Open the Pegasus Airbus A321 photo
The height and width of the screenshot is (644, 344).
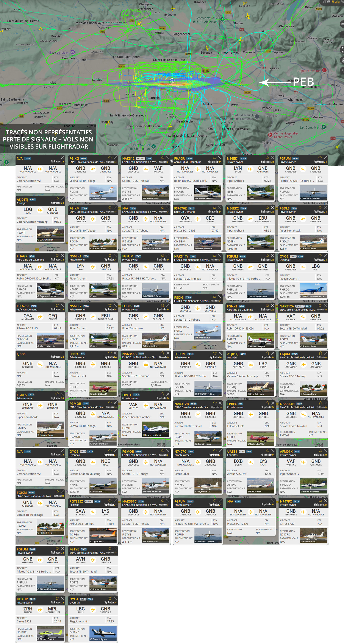(x=103, y=536)
